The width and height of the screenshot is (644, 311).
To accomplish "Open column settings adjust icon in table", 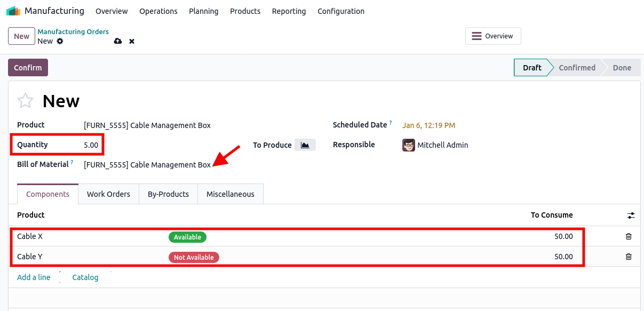I will click(631, 216).
